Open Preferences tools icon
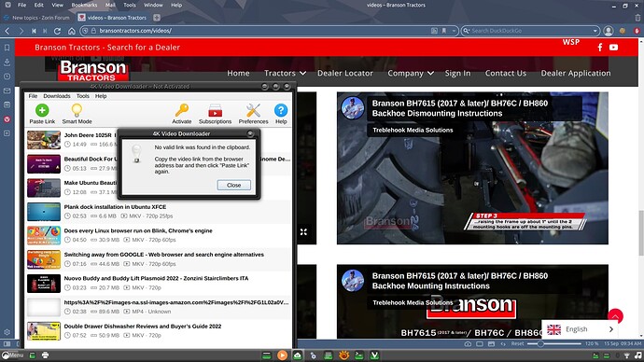 (253, 110)
